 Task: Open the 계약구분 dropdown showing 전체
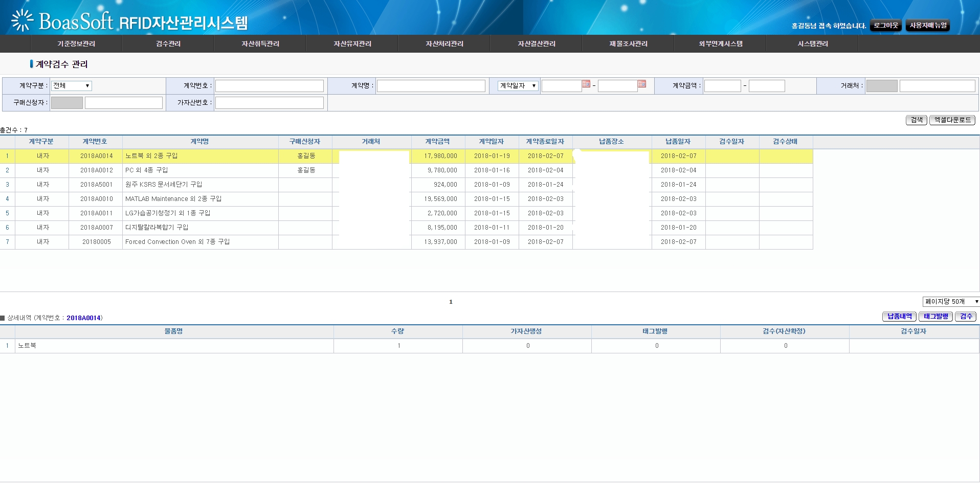coord(72,85)
